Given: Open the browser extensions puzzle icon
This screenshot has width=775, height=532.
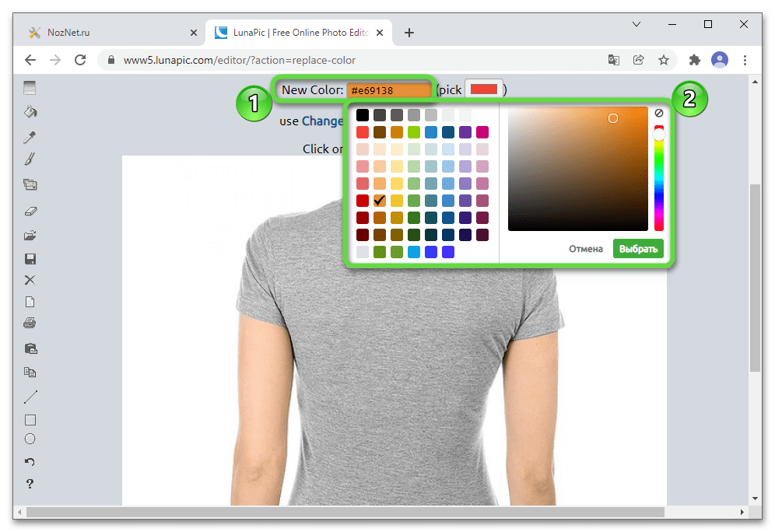Looking at the screenshot, I should click(x=694, y=60).
